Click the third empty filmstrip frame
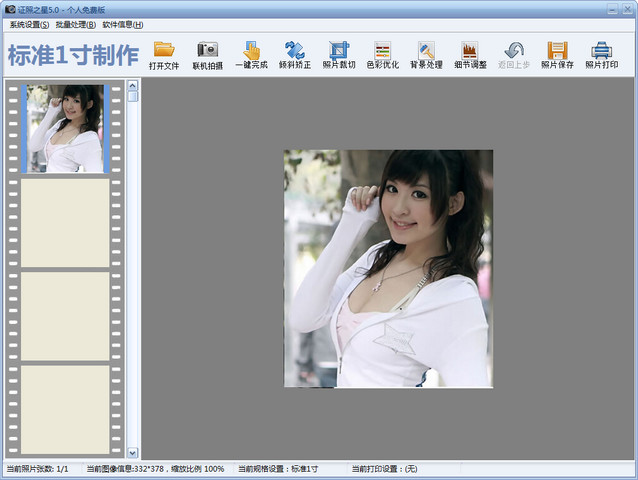The height and width of the screenshot is (480, 638). (x=65, y=316)
